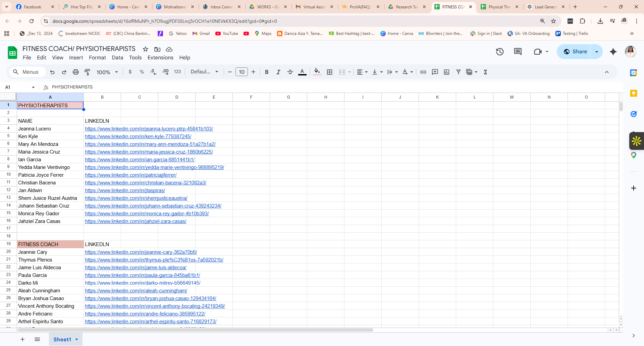Open the Default font dropdown

(x=204, y=72)
